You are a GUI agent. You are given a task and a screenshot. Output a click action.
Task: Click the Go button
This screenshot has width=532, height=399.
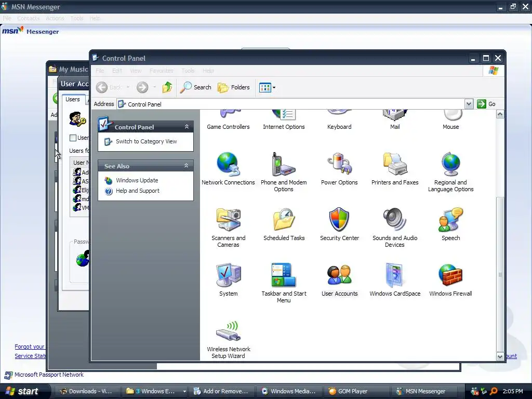(486, 104)
